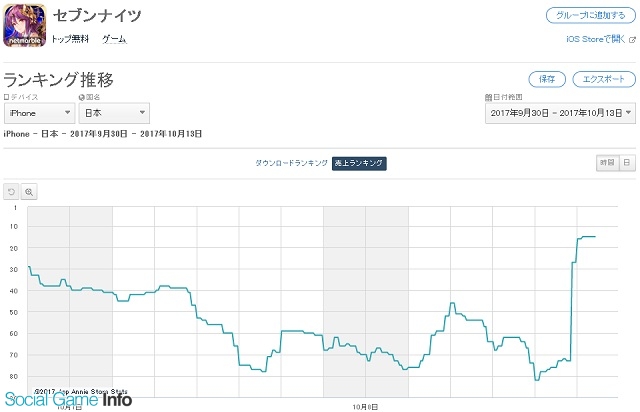
Task: Select the ダウンロードランキング tab
Action: coord(291,163)
